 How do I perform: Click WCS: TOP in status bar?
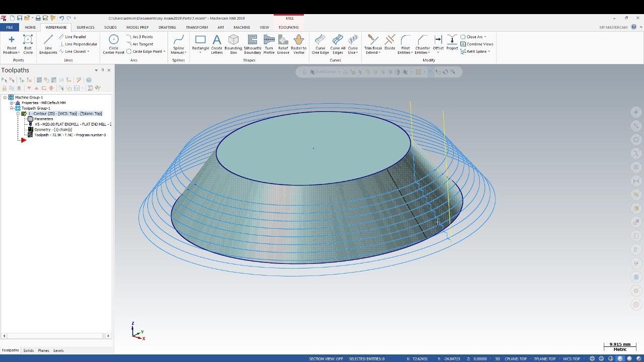coord(572,358)
